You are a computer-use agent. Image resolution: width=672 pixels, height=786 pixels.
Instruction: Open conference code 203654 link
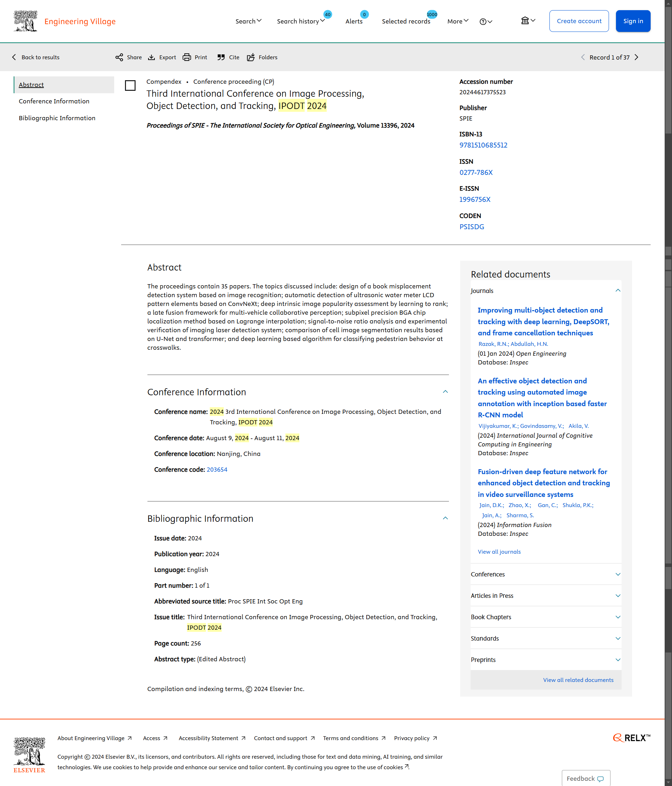pyautogui.click(x=217, y=470)
